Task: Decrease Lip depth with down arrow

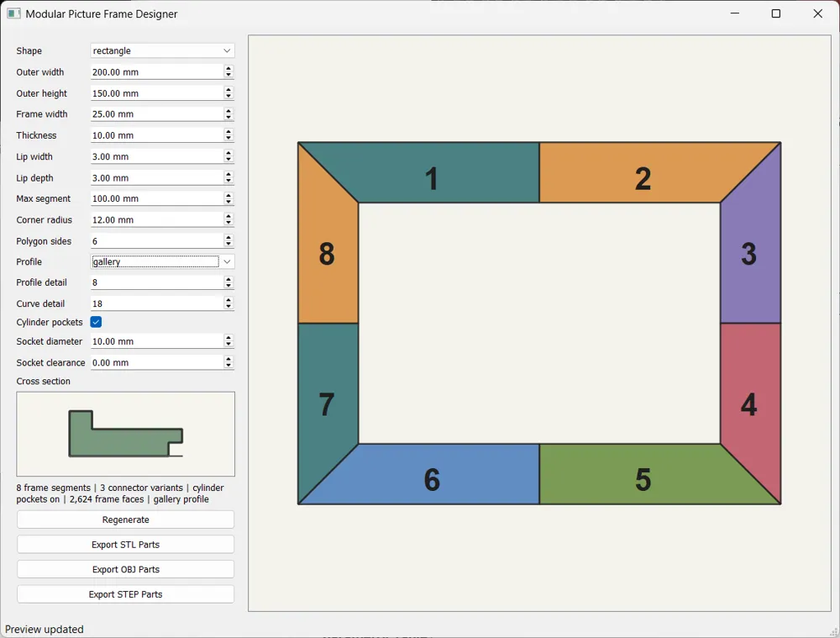Action: pyautogui.click(x=228, y=181)
